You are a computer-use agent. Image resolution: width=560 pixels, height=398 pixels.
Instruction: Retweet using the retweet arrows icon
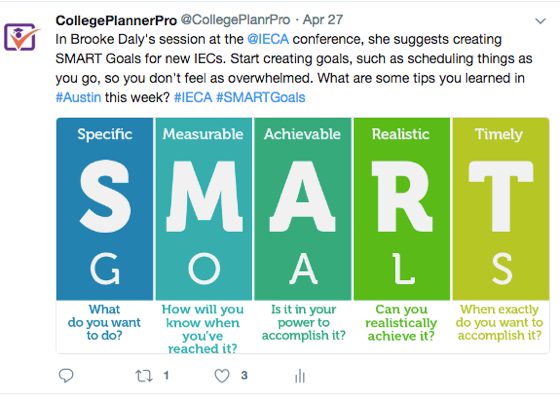point(144,376)
